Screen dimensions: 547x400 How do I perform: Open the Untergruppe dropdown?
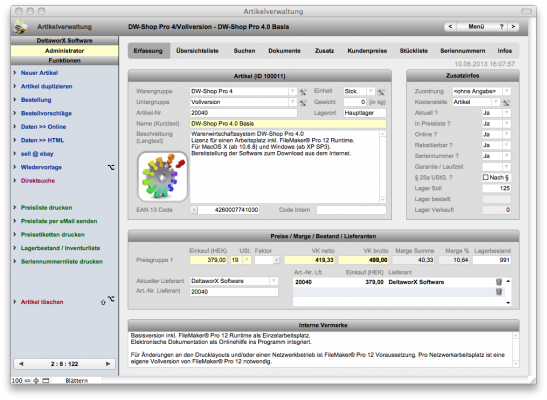293,102
